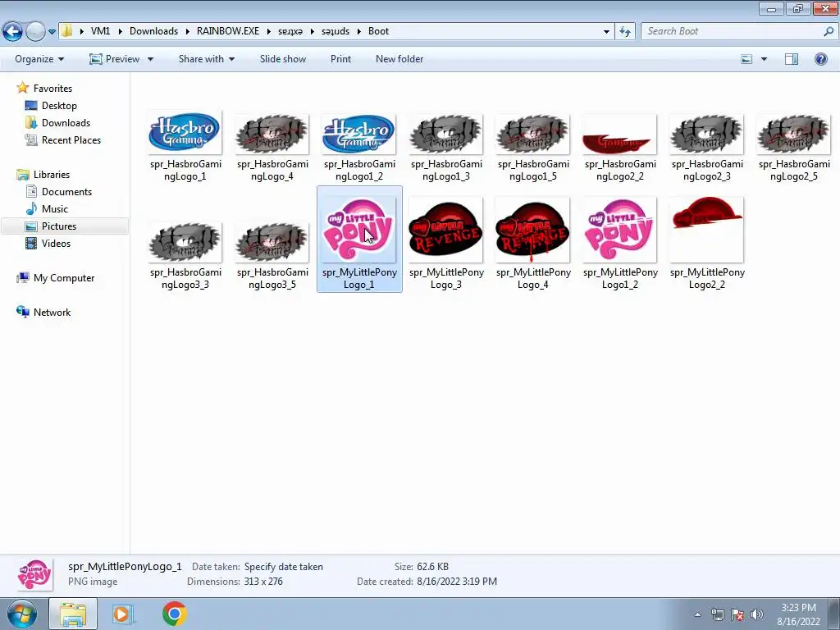Screen dimensions: 840x630
Task: Select the spr_MyLittlePonyLogo_1 thumbnail
Action: tap(359, 230)
